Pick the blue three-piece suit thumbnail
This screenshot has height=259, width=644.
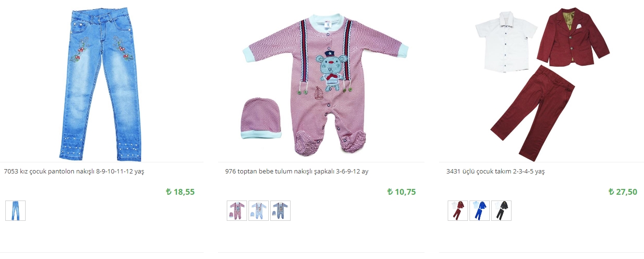click(x=480, y=211)
